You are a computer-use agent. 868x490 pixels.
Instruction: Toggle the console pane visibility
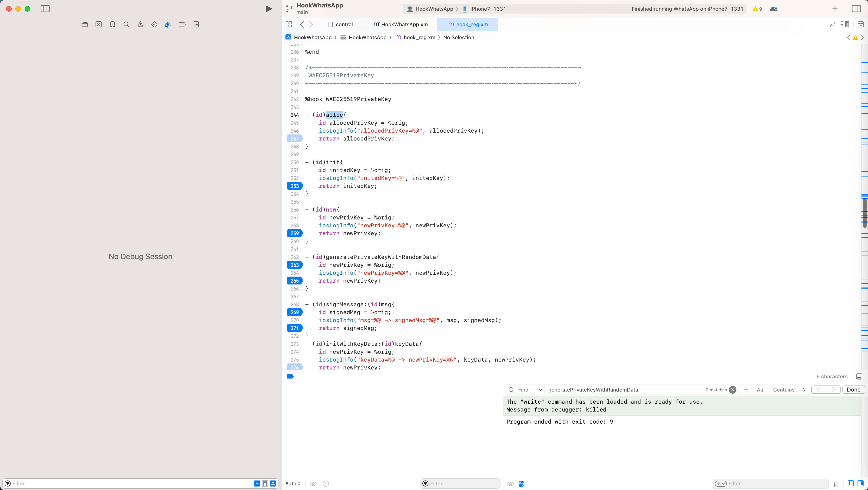click(860, 483)
